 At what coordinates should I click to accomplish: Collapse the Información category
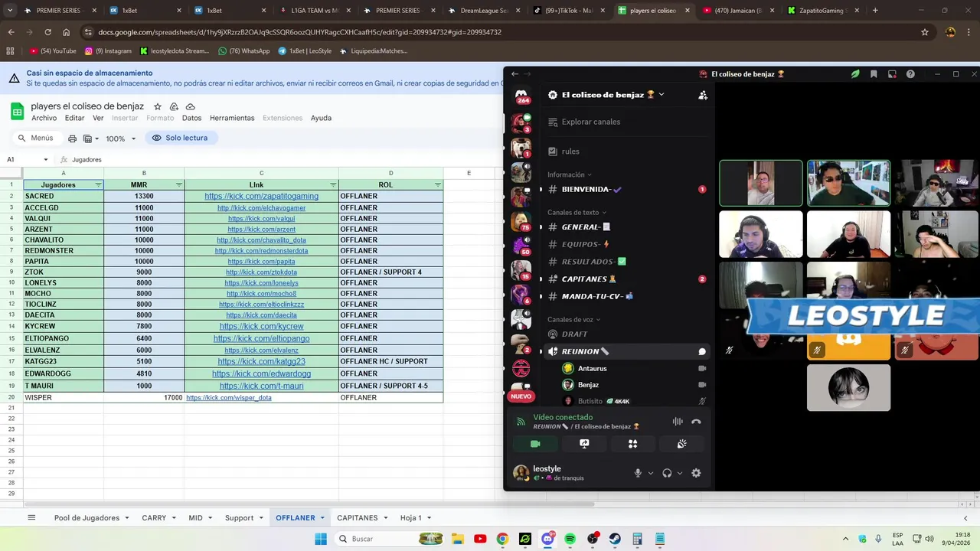point(570,174)
